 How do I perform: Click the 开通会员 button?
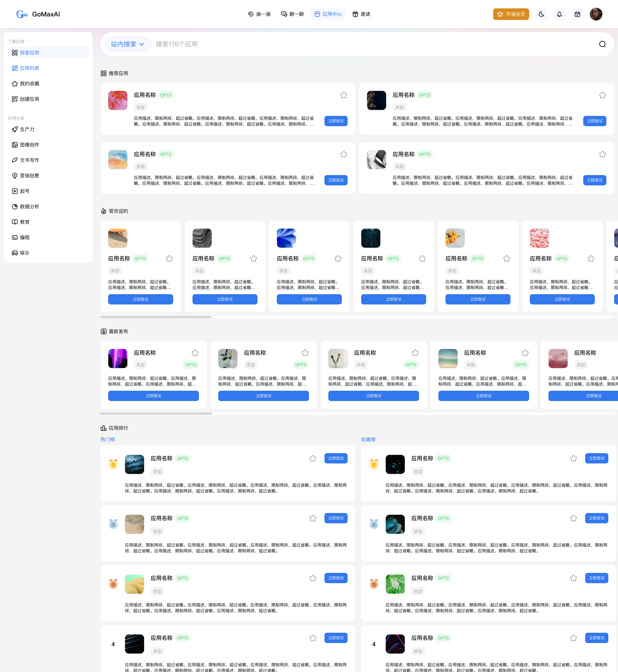(510, 14)
